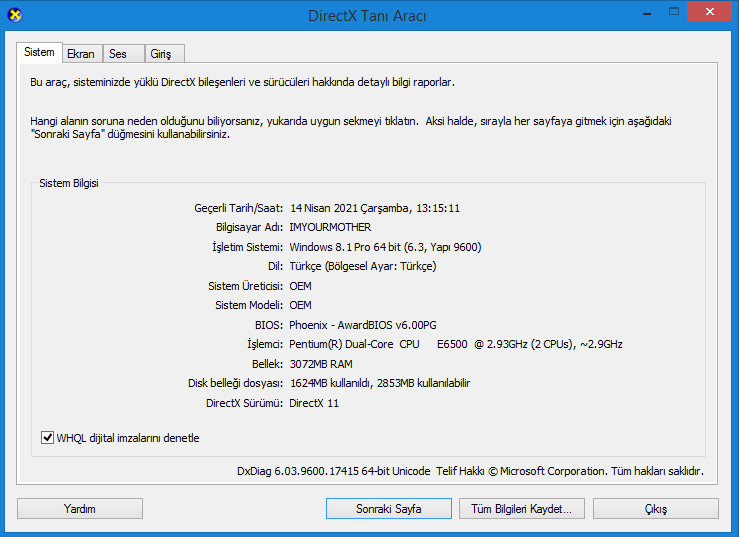This screenshot has width=739, height=537.
Task: Click Tüm Bilgileri Kaydet button
Action: coord(522,509)
